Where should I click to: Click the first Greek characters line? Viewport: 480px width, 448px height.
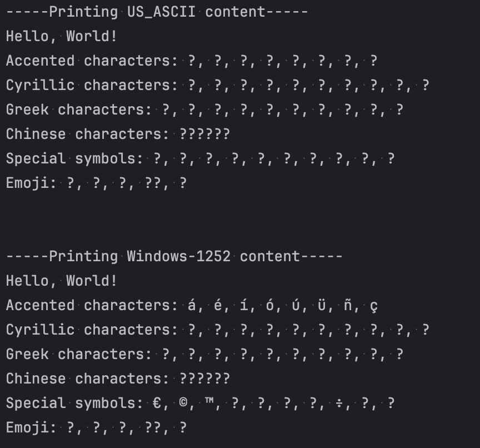click(205, 109)
